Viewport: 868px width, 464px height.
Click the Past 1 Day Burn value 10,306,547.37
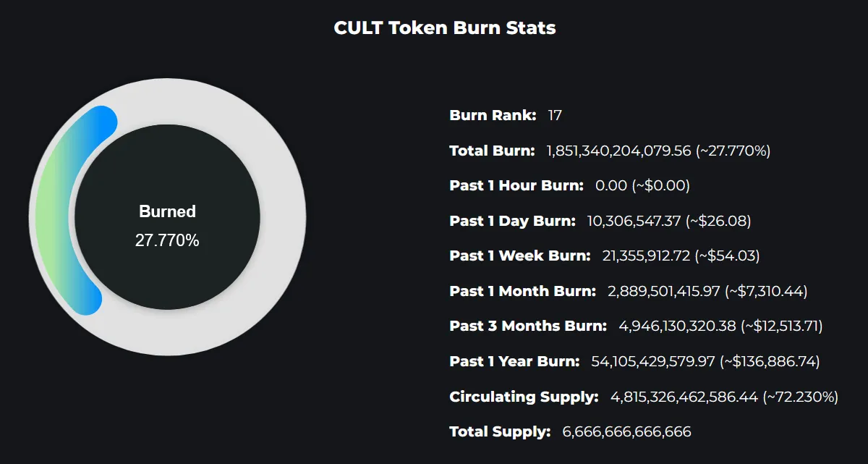[634, 221]
